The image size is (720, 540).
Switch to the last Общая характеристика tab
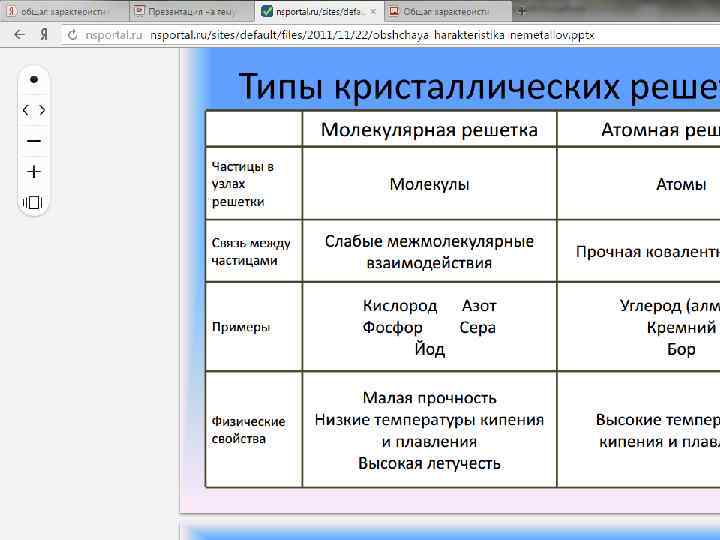[x=448, y=11]
